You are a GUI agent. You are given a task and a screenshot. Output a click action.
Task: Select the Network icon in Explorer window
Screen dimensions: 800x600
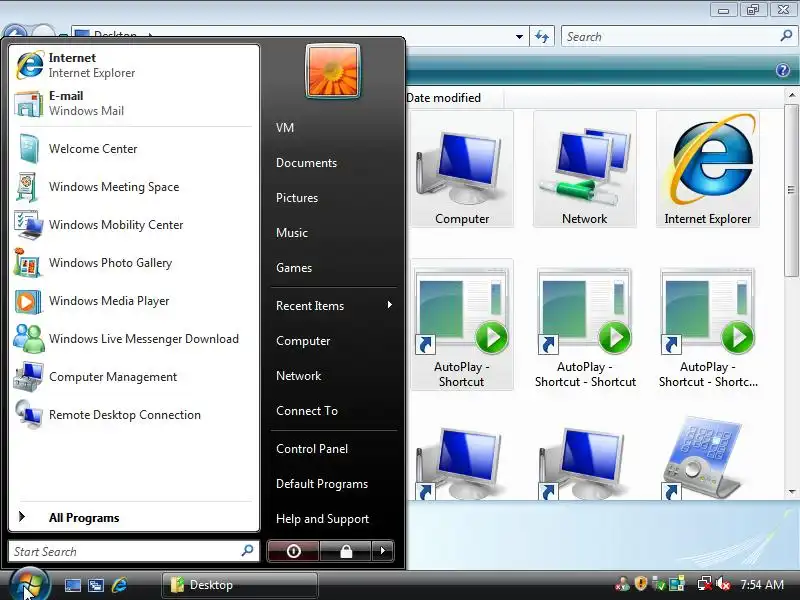pos(585,169)
